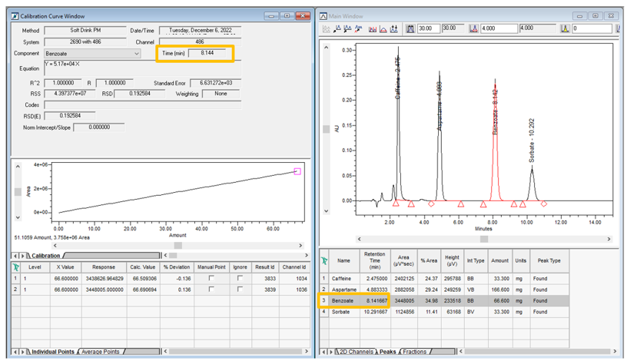
Task: Click the Main Window title bar icon
Action: (x=323, y=16)
